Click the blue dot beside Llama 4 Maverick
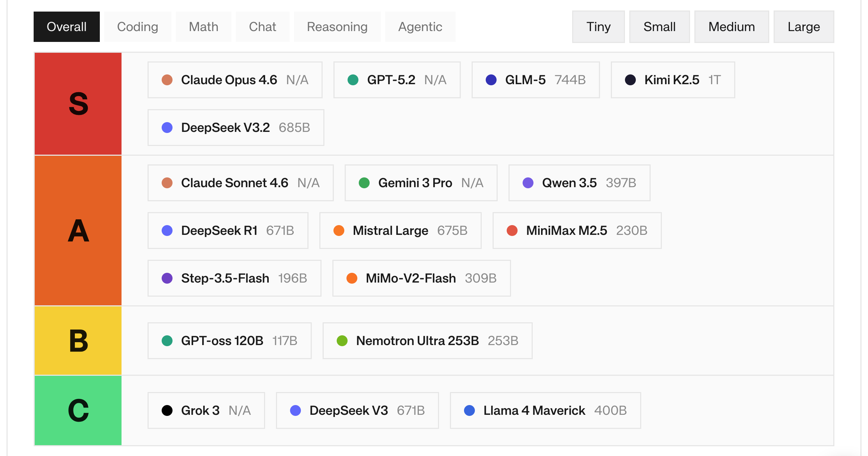 (x=469, y=410)
